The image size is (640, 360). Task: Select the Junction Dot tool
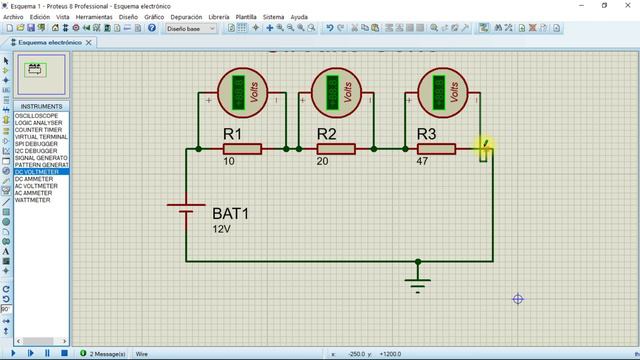coord(6,80)
